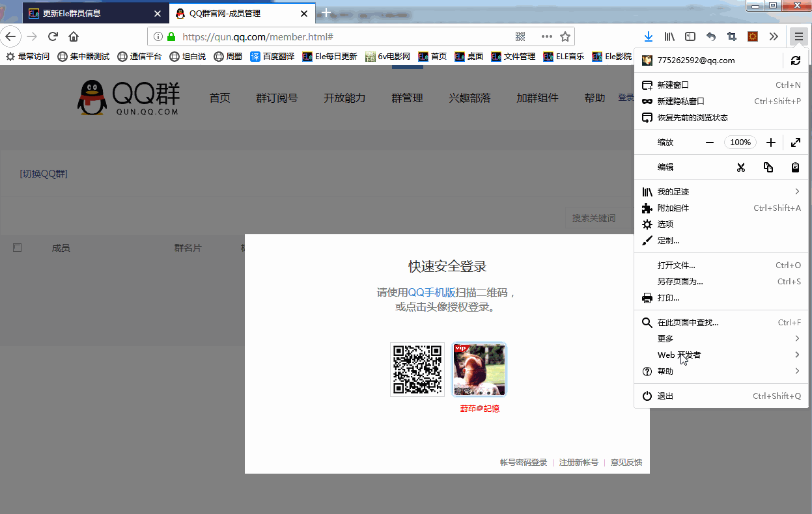Open the 6v电影网 bookmark

click(387, 57)
